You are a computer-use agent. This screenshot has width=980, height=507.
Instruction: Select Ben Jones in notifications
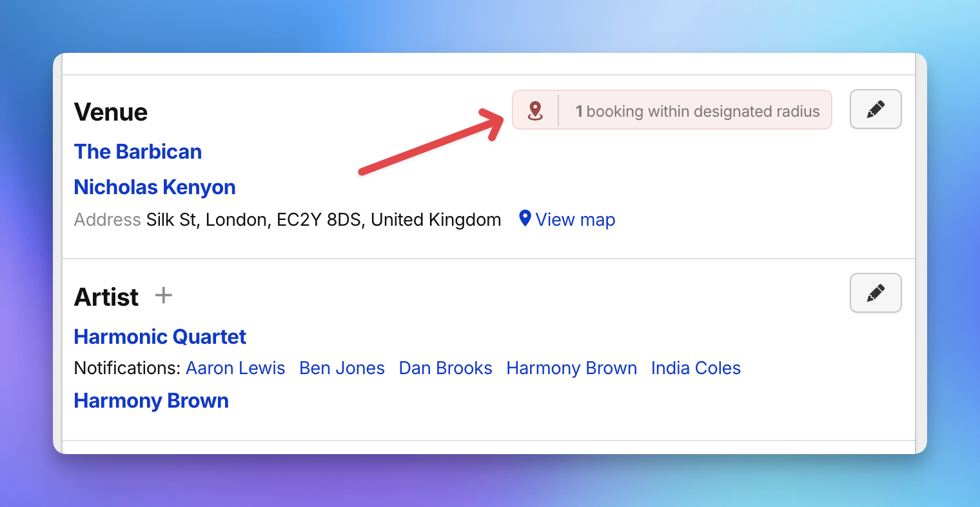342,368
